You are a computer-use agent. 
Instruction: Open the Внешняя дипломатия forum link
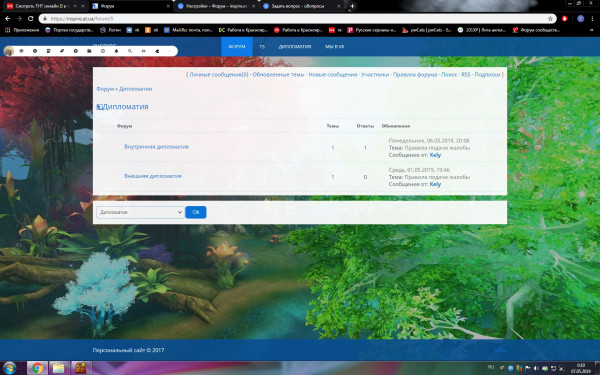153,176
